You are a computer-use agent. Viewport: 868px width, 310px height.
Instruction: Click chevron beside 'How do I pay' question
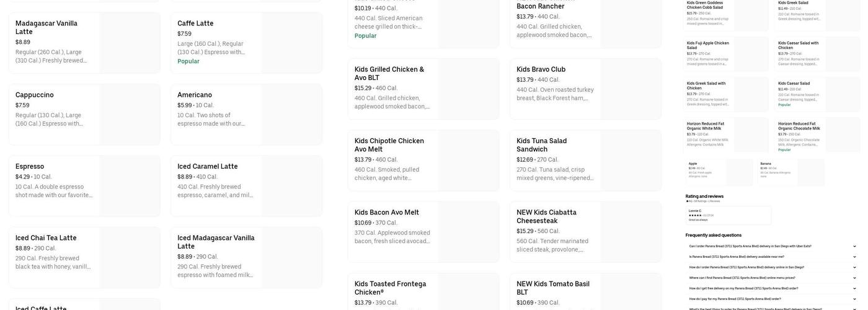pyautogui.click(x=854, y=299)
